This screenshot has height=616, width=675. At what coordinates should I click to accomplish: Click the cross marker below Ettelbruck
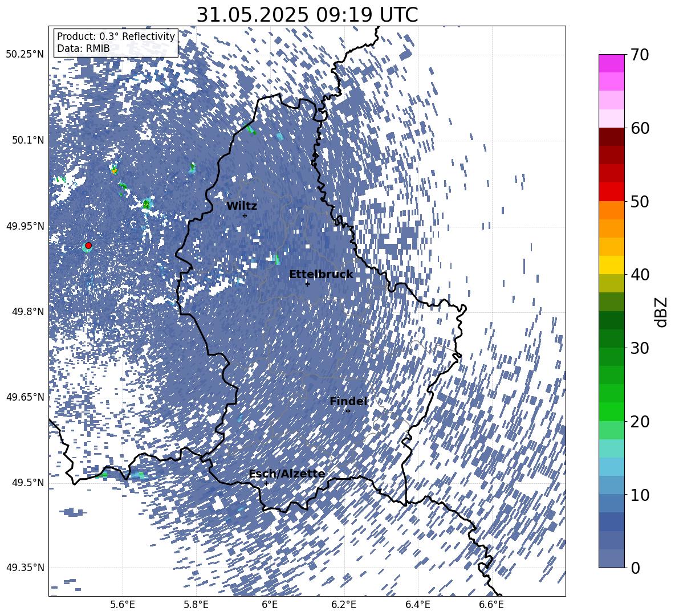(x=307, y=284)
